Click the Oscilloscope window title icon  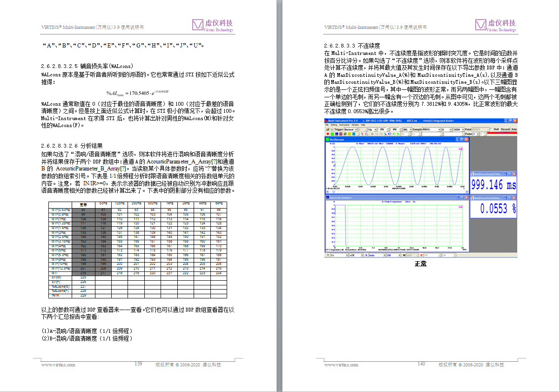[x=327, y=139]
